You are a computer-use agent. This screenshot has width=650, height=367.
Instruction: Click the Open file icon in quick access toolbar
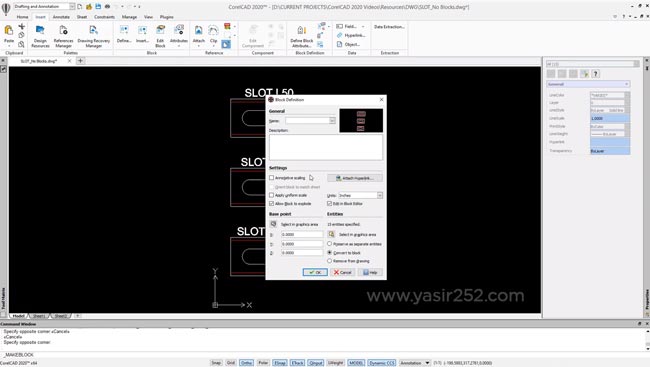coord(89,7)
